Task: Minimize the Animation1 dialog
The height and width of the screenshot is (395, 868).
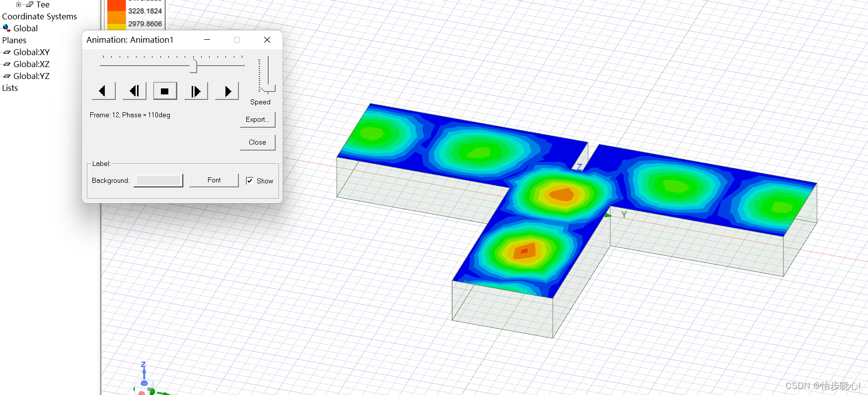Action: click(207, 40)
